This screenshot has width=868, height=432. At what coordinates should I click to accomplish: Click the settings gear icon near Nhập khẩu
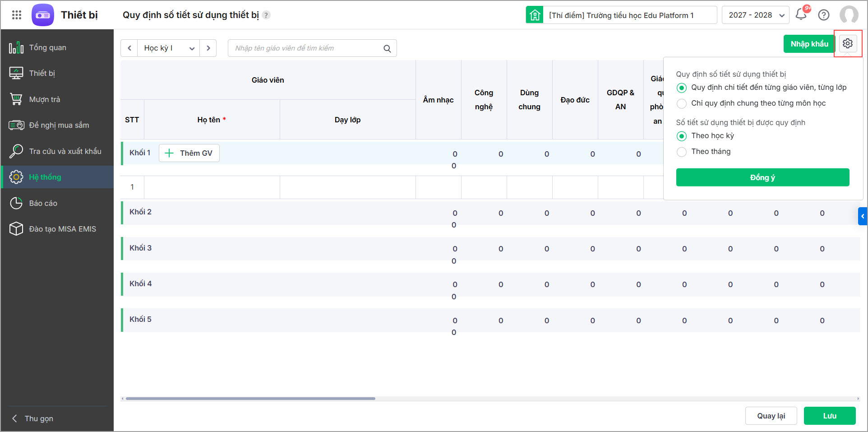click(x=848, y=43)
